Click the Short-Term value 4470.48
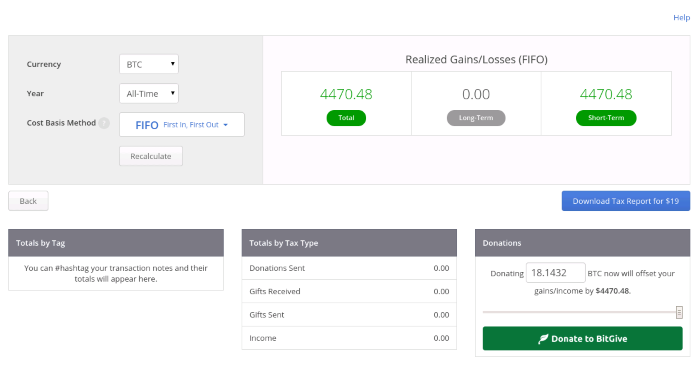 (x=606, y=94)
